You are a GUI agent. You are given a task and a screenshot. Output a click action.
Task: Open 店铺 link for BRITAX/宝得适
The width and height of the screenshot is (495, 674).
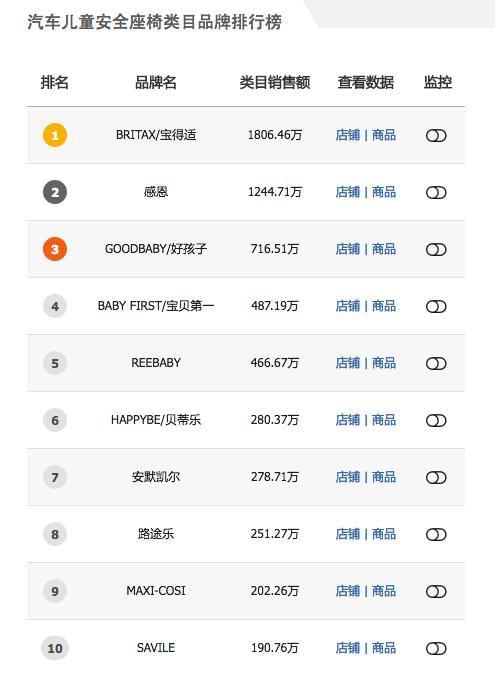tap(348, 135)
